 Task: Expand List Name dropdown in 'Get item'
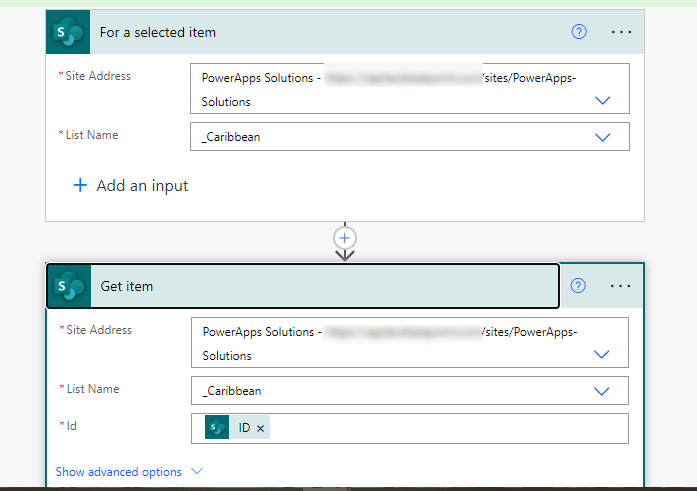click(601, 391)
